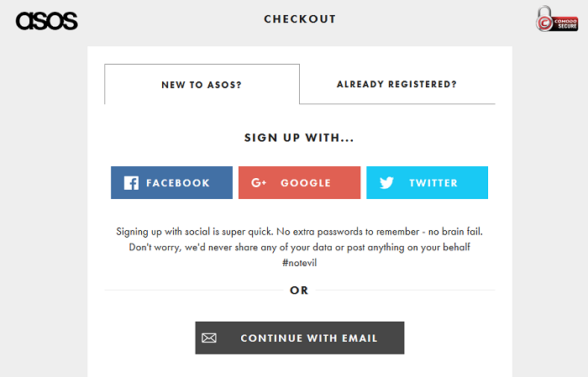The width and height of the screenshot is (588, 377).
Task: Sign up using the Facebook button label
Action: pyautogui.click(x=178, y=183)
